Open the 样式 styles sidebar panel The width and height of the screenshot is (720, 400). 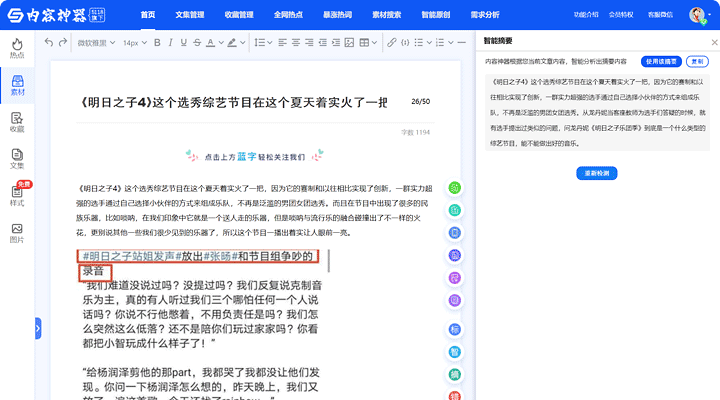point(17,196)
